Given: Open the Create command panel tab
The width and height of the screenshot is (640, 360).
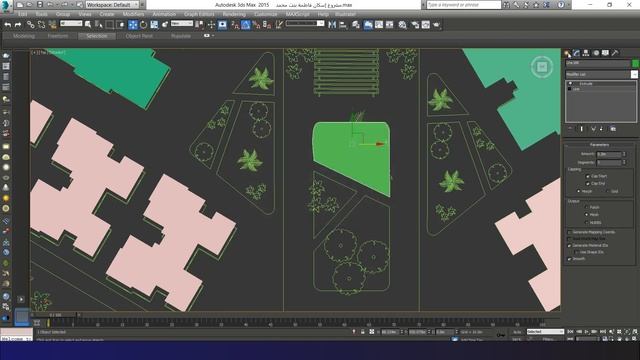Looking at the screenshot, I should pos(568,53).
